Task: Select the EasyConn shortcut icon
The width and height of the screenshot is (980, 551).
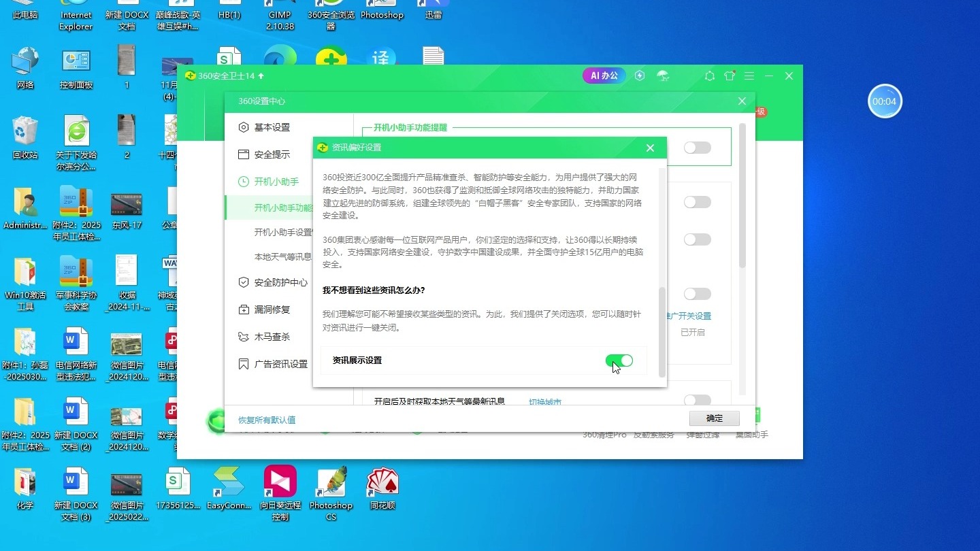Action: click(x=229, y=488)
